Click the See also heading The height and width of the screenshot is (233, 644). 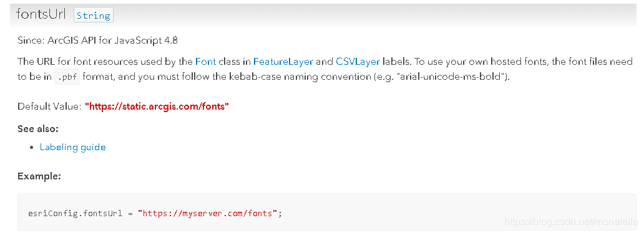pos(38,129)
